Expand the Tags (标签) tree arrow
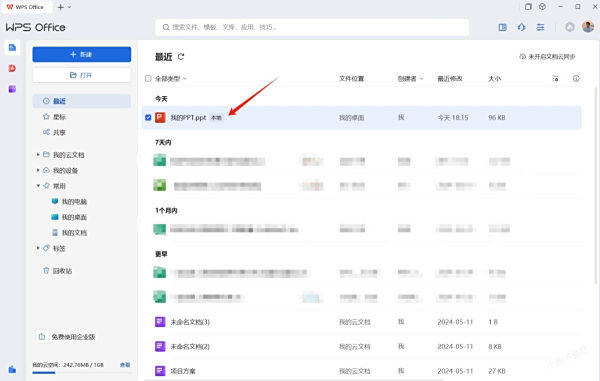 click(38, 248)
